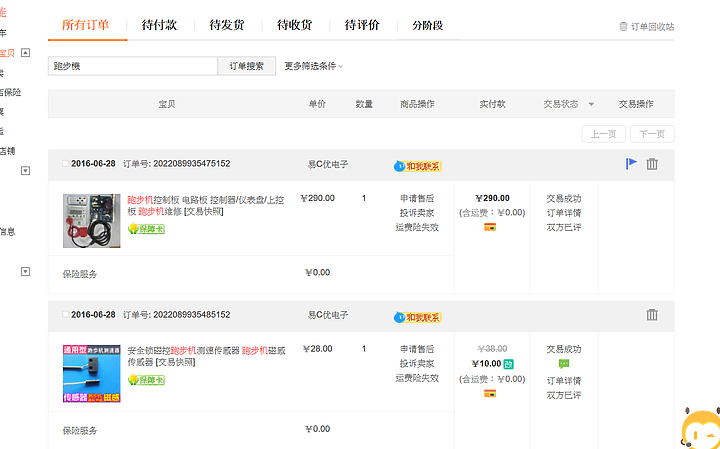Switch to 待评价 tab
The image size is (720, 449).
click(362, 25)
